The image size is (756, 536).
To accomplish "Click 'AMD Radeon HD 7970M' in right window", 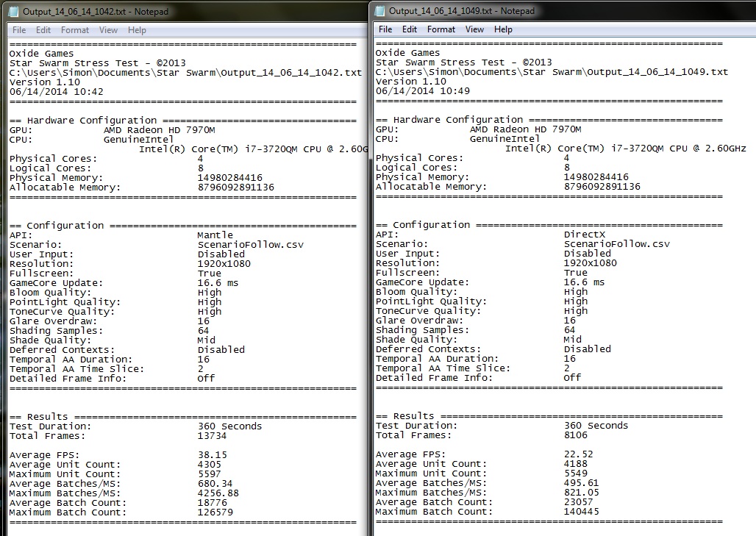I will (526, 129).
